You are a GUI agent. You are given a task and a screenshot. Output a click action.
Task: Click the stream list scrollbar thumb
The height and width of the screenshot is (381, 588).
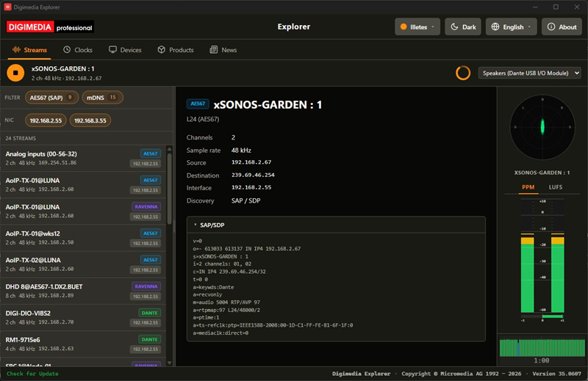[170, 189]
